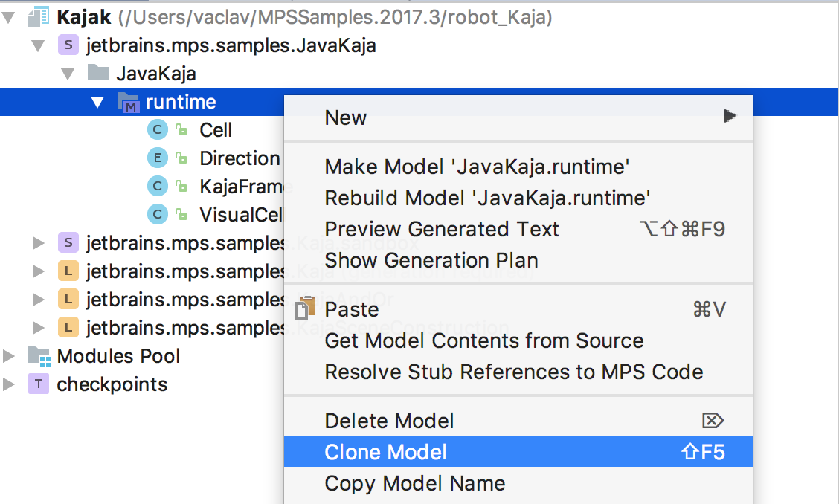
Task: Collapse the runtime model node
Action: 97,102
